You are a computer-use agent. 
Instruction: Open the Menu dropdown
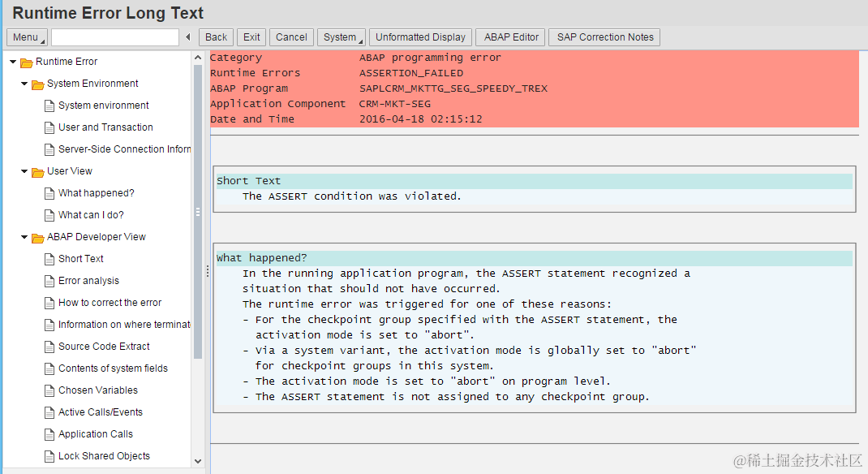pyautogui.click(x=27, y=37)
